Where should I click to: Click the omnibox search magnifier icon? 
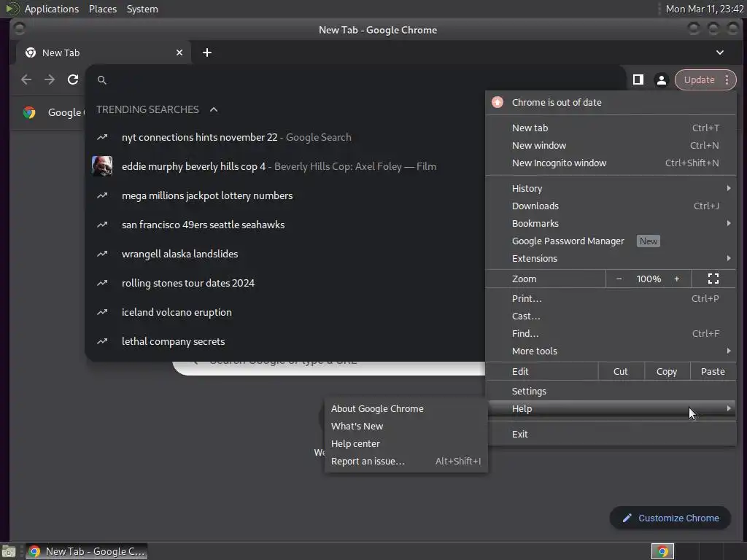point(102,80)
